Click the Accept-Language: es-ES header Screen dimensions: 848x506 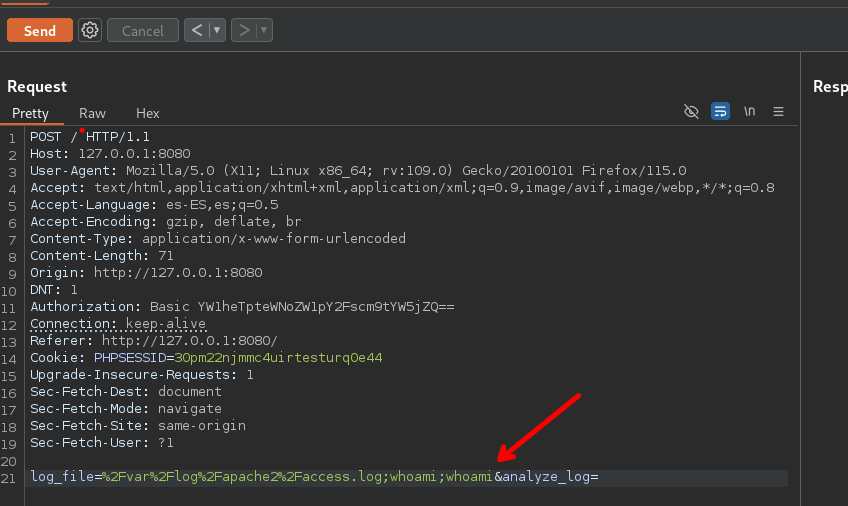(154, 205)
